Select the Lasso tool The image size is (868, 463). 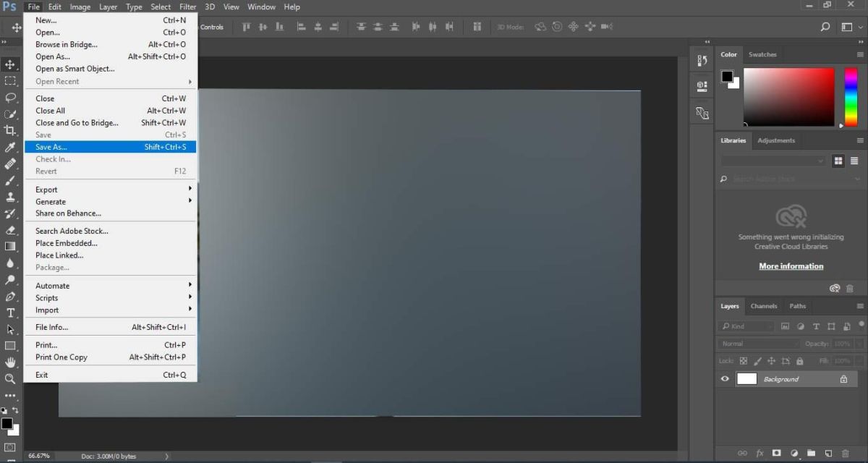click(11, 97)
